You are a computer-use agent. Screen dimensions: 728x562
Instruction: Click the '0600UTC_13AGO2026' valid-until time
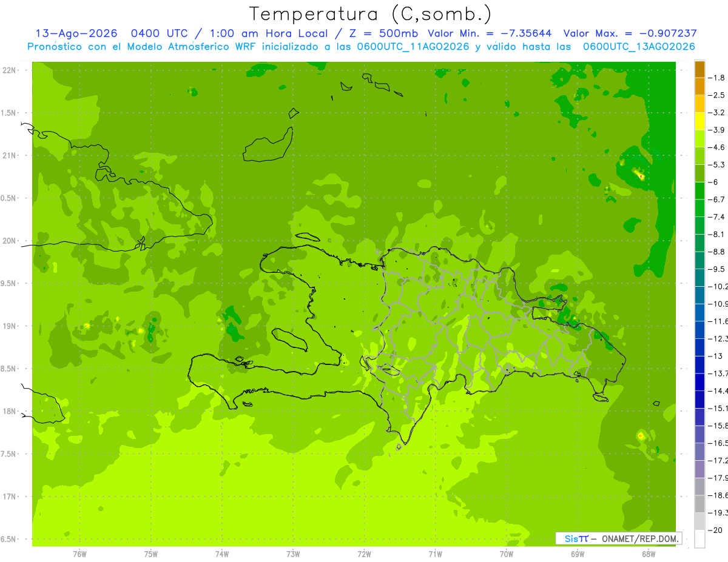pos(639,47)
